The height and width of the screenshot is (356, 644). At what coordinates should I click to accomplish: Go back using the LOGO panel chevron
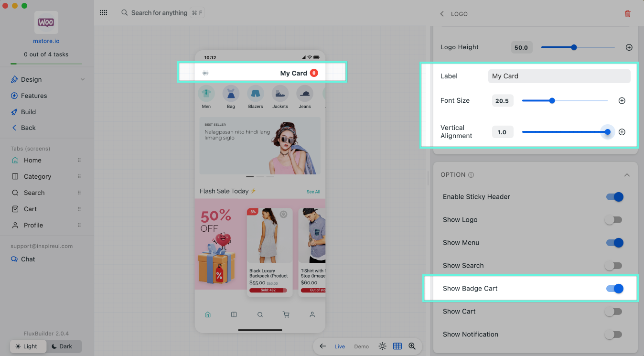coord(442,14)
